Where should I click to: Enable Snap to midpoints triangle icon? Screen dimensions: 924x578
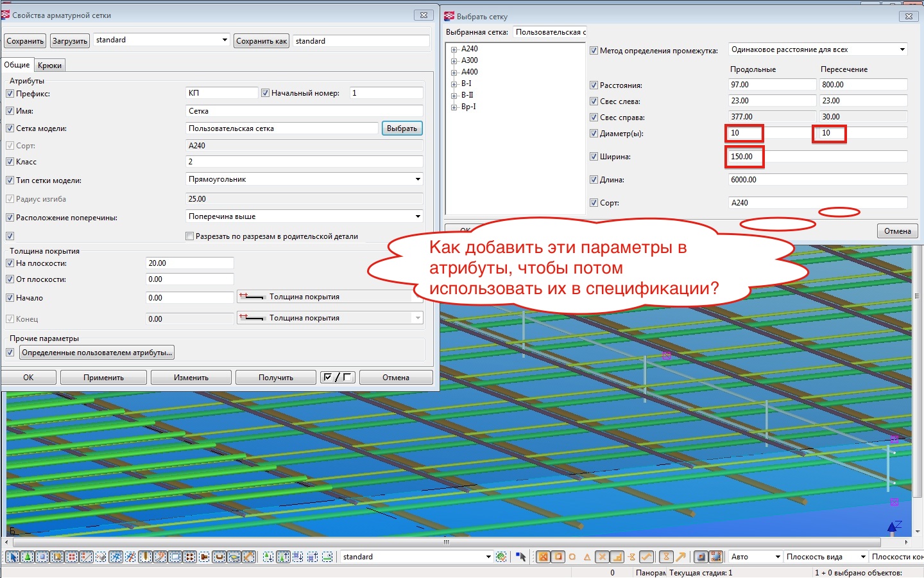[586, 557]
